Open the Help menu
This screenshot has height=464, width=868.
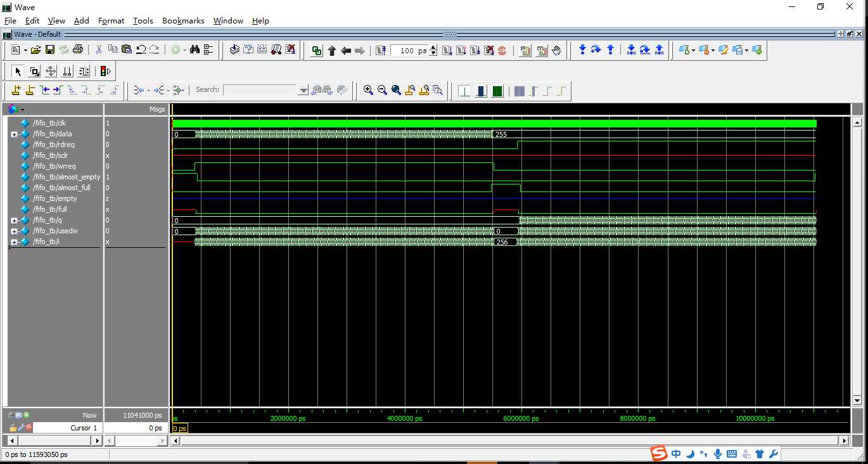[260, 20]
